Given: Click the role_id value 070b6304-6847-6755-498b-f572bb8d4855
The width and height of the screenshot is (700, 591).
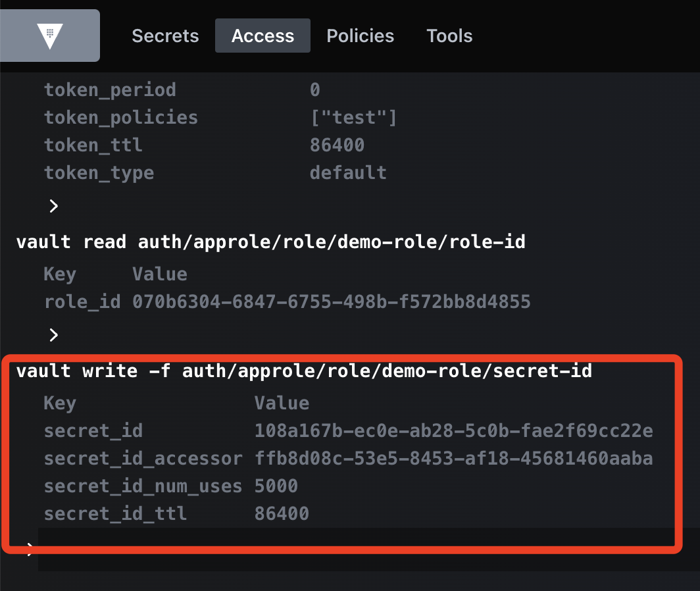Looking at the screenshot, I should 332,301.
